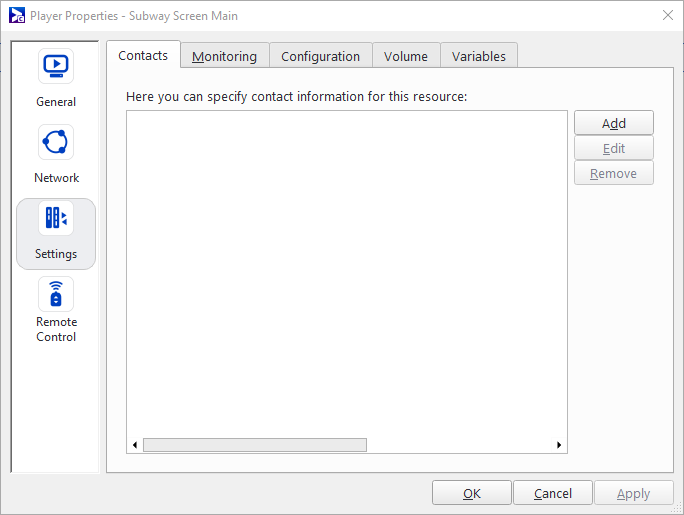Click the left scroll arrow of contacts list

tap(135, 445)
